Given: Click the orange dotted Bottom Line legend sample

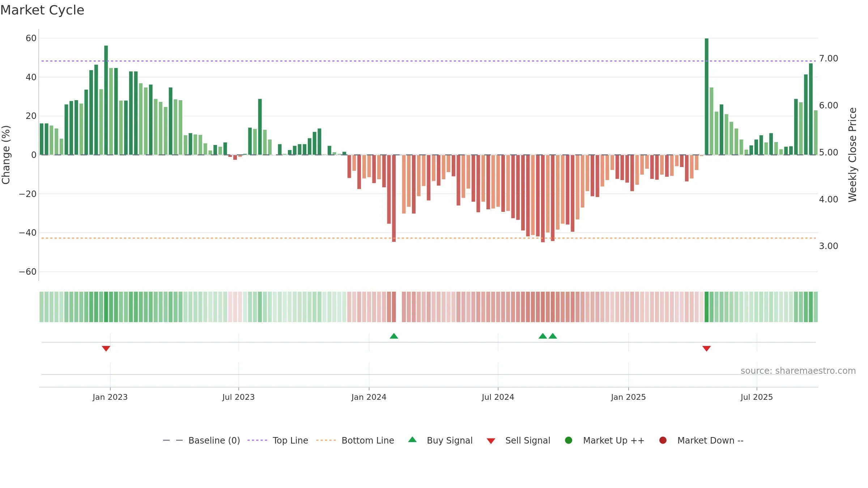Looking at the screenshot, I should (326, 440).
